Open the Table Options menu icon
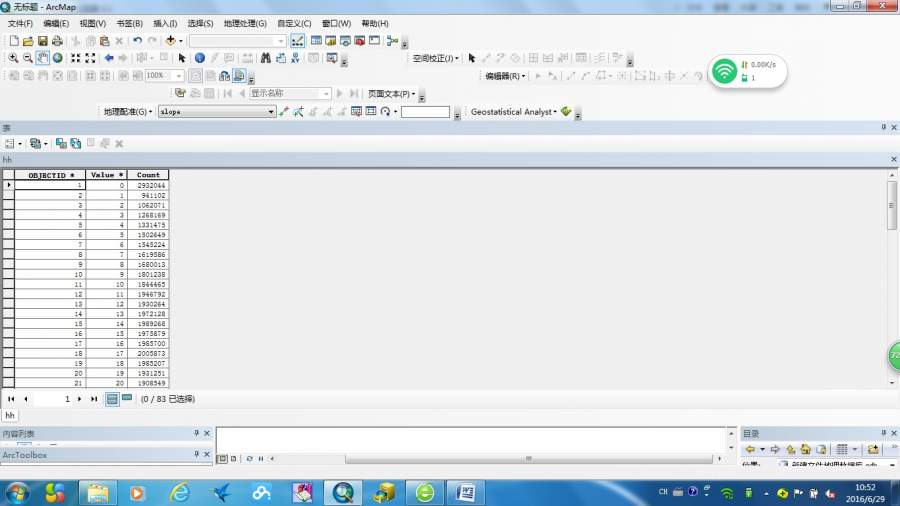Screen dimensions: 900x506 (x=13, y=143)
